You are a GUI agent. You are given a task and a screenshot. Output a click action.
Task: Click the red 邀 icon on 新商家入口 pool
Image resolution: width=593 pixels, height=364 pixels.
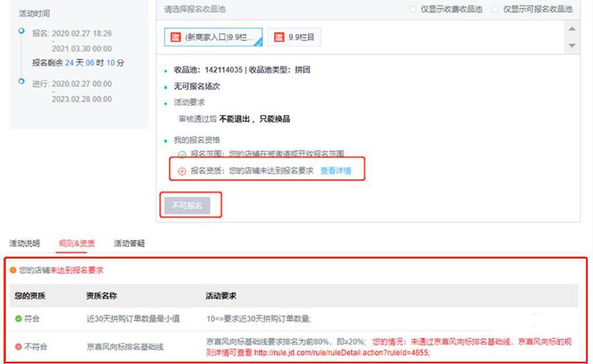pyautogui.click(x=176, y=38)
